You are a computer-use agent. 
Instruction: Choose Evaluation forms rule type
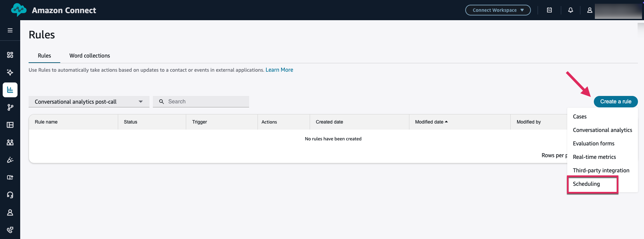[594, 143]
